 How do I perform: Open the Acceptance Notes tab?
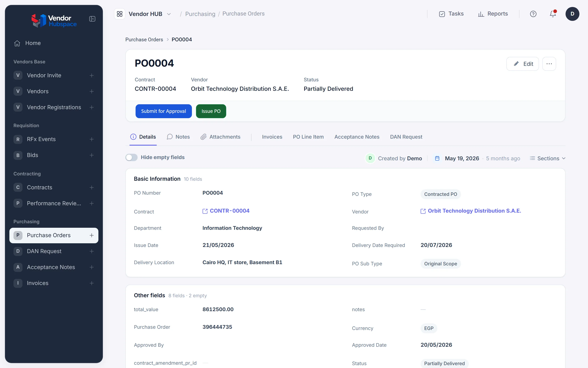pyautogui.click(x=357, y=137)
